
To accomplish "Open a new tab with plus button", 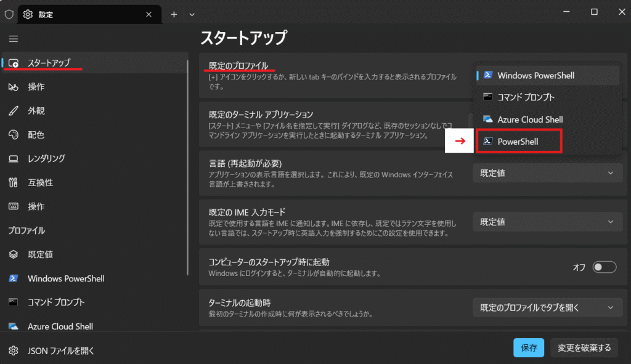I will pyautogui.click(x=174, y=15).
